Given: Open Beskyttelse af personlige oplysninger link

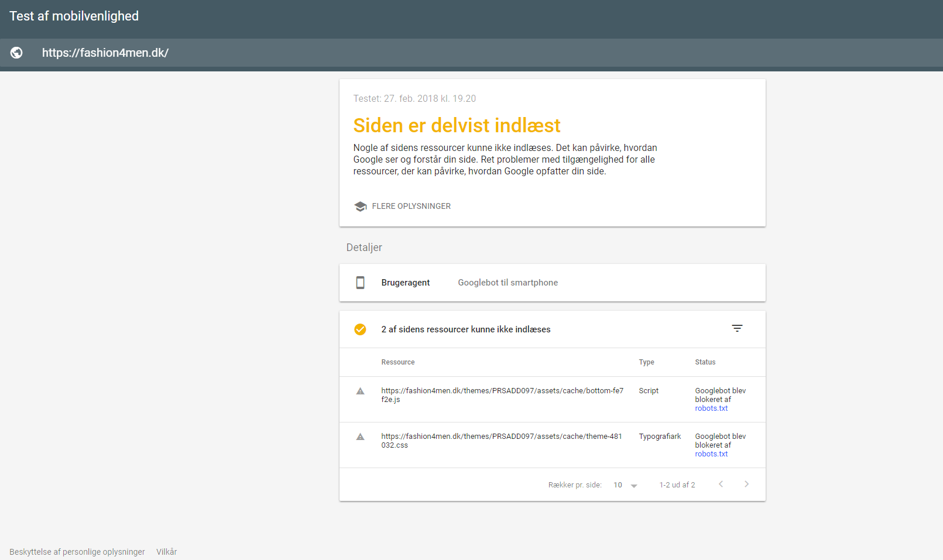Looking at the screenshot, I should pyautogui.click(x=77, y=552).
